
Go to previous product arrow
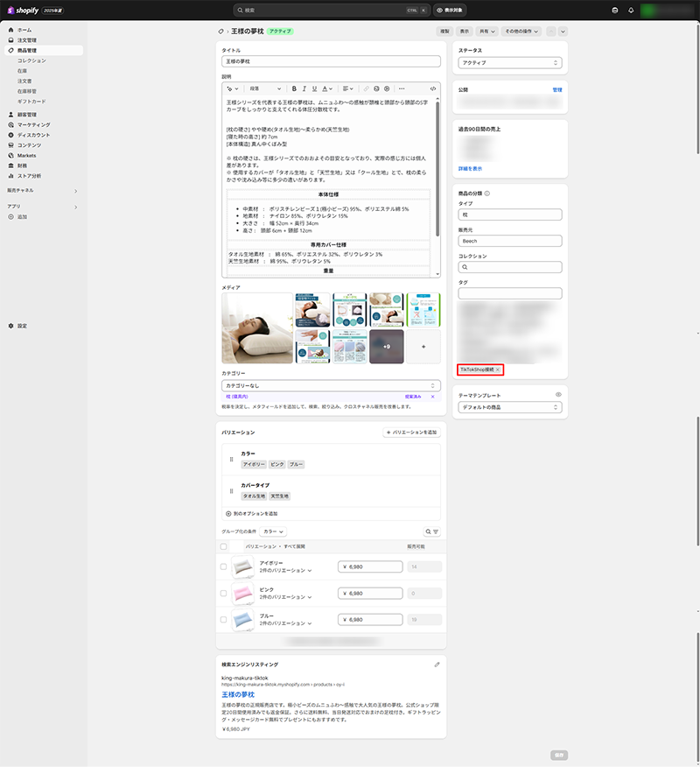[551, 32]
